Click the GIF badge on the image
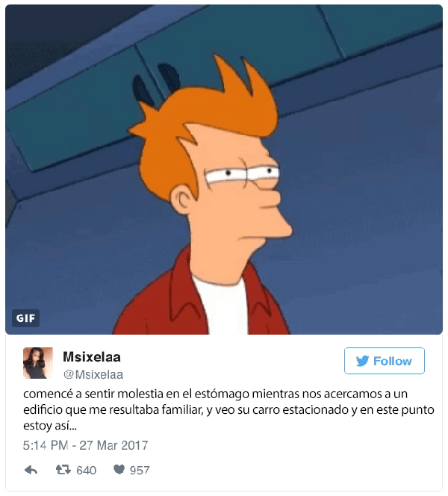 click(x=25, y=318)
